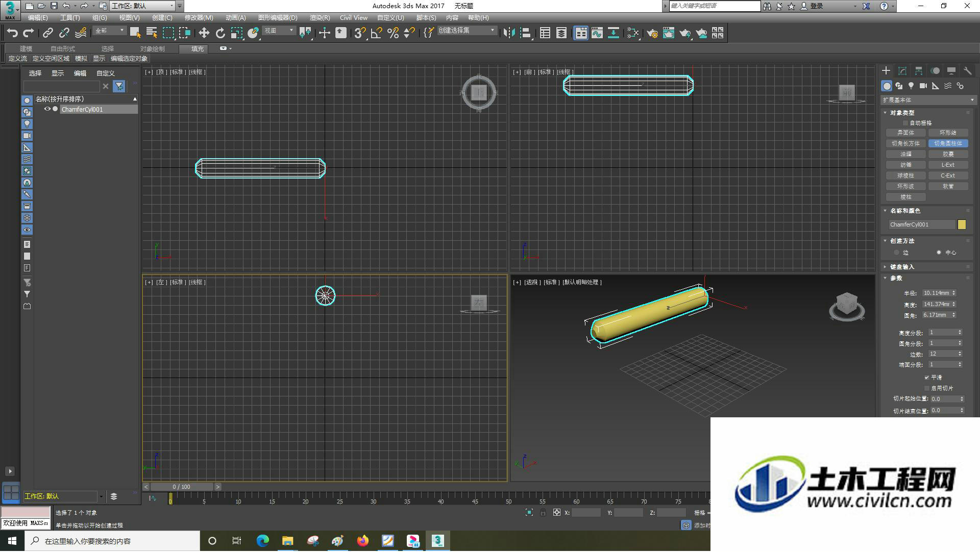Select the Scale tool

(237, 33)
